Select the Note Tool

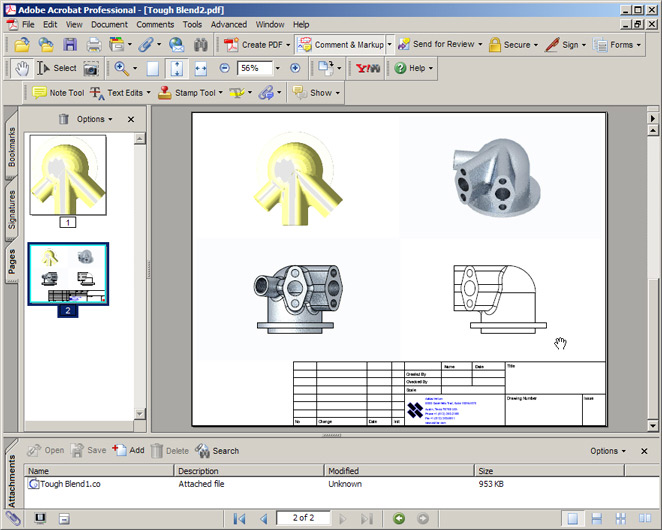point(57,93)
